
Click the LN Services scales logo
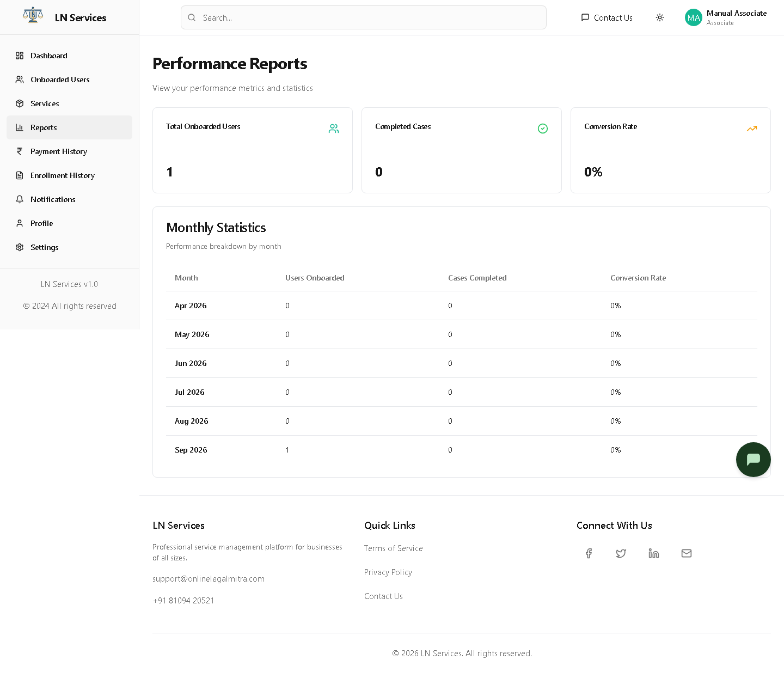click(33, 15)
